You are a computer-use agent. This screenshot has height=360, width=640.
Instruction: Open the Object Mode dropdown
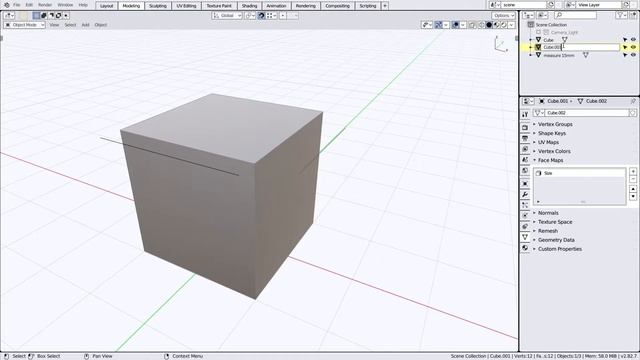coord(24,25)
